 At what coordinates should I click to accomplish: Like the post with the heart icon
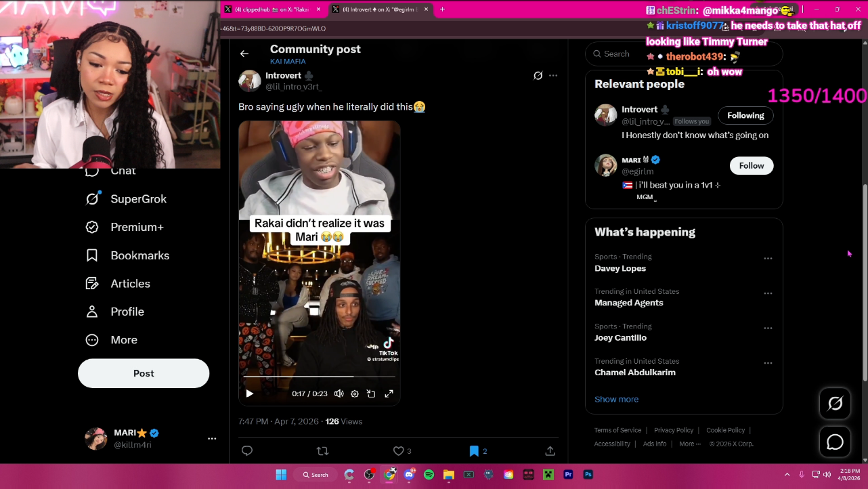[x=399, y=451]
